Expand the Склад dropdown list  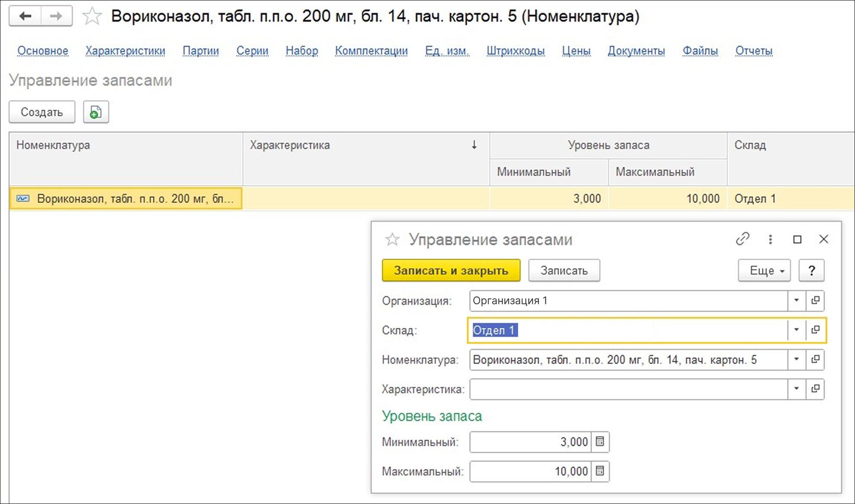click(796, 330)
